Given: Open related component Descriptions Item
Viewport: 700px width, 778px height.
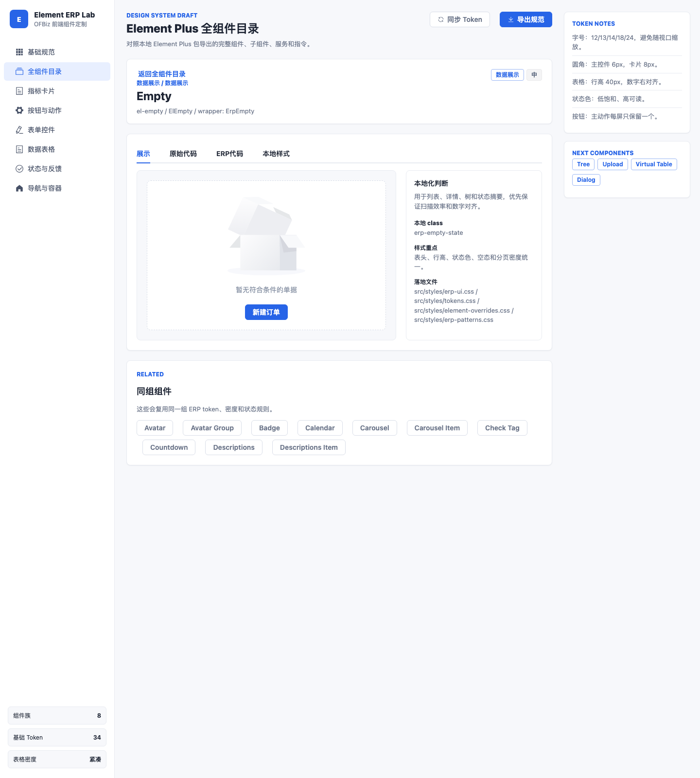Looking at the screenshot, I should coord(309,447).
